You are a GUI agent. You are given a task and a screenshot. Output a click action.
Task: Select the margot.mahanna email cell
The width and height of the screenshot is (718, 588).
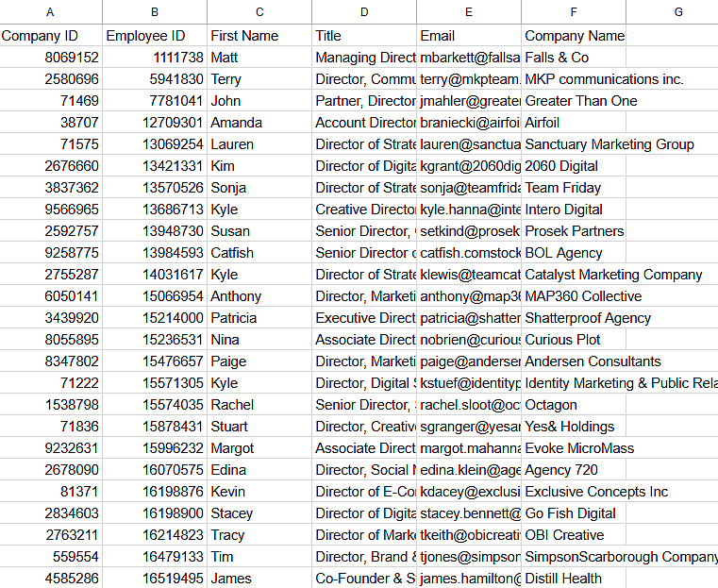tap(469, 448)
